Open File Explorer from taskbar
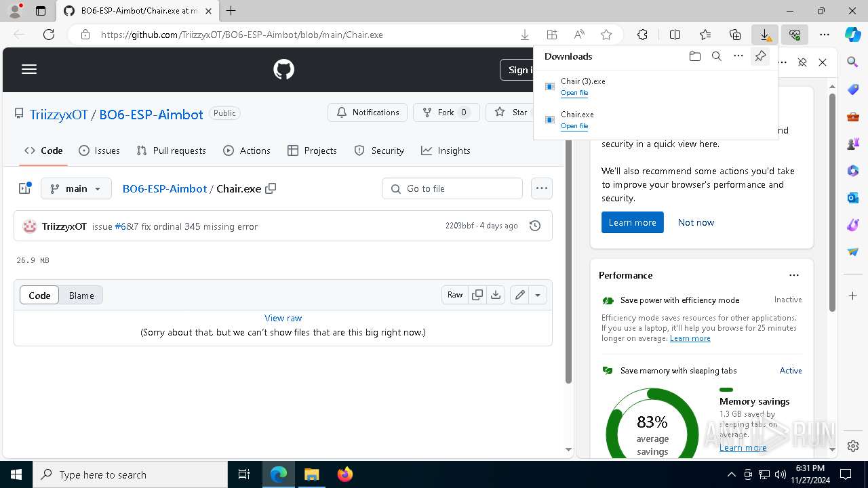Image resolution: width=868 pixels, height=488 pixels. coord(312,474)
